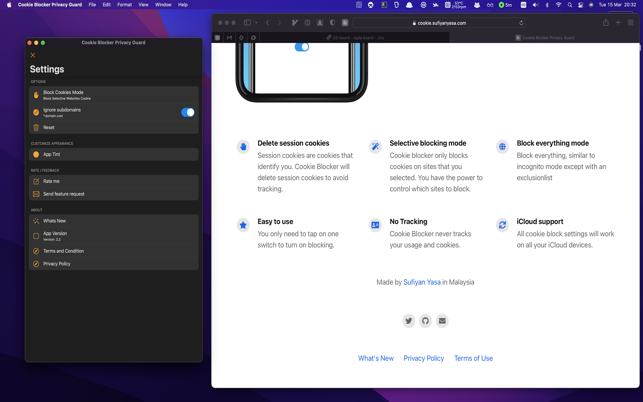Screen dimensions: 643x402
Task: Click the date and time in menu bar
Action: [x=618, y=5]
